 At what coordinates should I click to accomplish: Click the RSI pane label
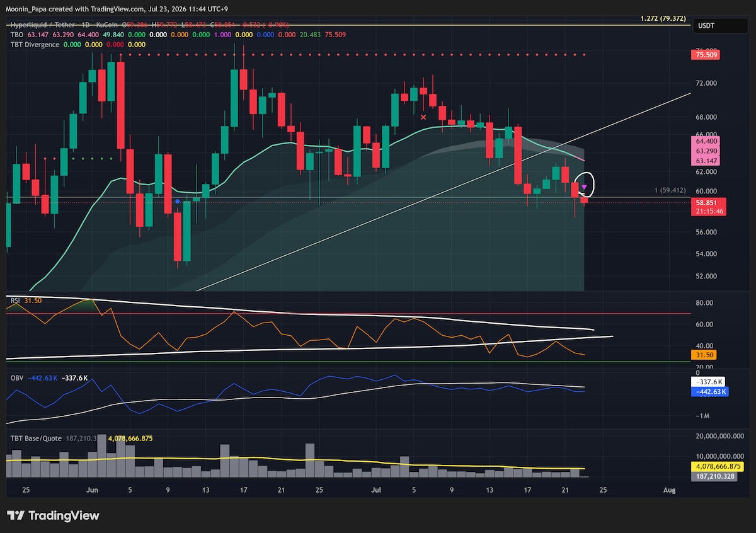[16, 301]
